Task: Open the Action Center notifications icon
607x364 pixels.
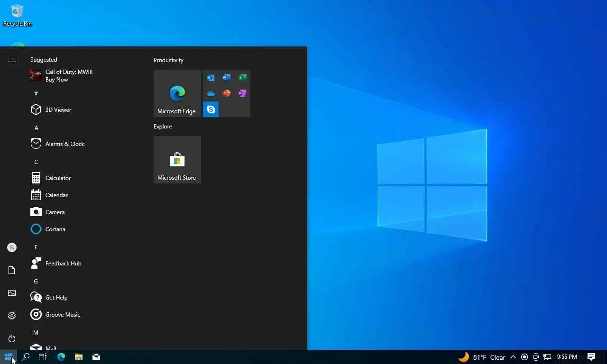Action: click(x=591, y=357)
